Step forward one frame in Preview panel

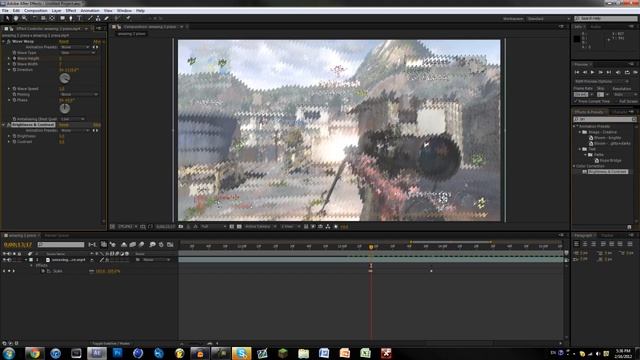(601, 72)
